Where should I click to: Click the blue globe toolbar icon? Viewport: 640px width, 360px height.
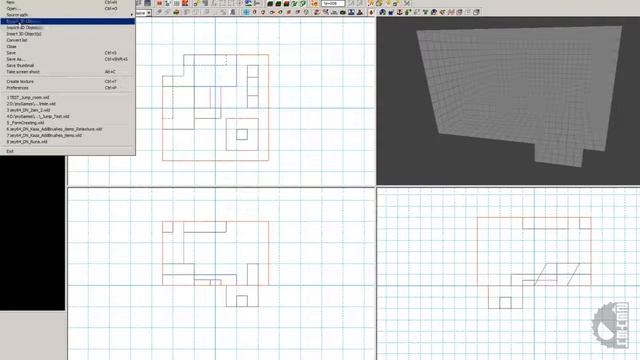tap(382, 12)
